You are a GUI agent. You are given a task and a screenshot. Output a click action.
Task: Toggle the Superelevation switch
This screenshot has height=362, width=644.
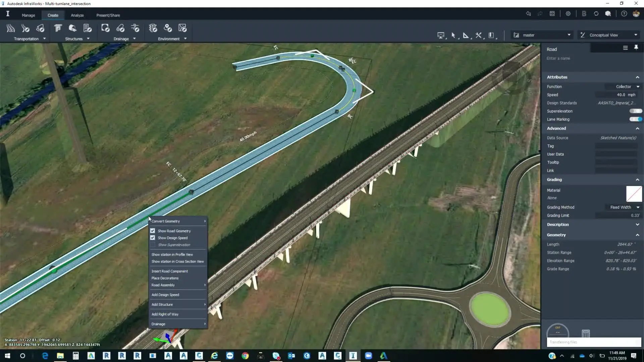(636, 111)
